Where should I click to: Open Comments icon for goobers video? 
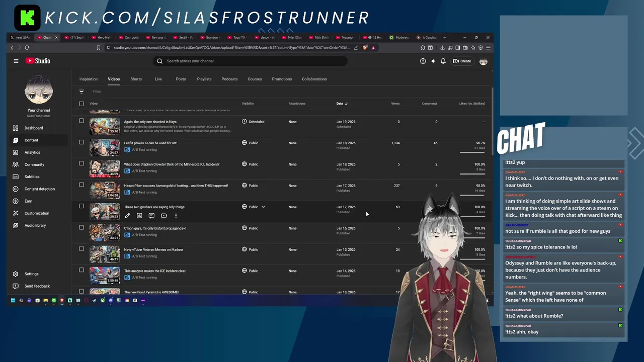click(x=151, y=216)
